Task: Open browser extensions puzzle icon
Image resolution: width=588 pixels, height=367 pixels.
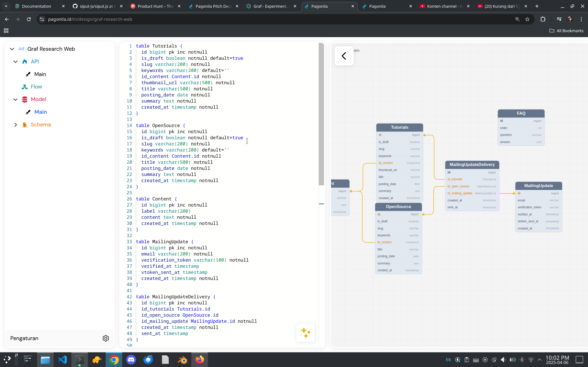Action: pyautogui.click(x=543, y=19)
